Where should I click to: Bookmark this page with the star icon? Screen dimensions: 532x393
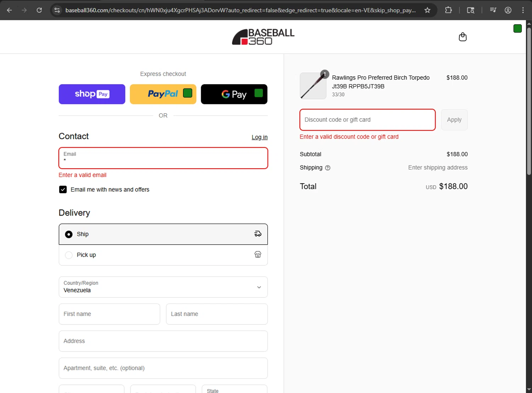click(x=427, y=10)
